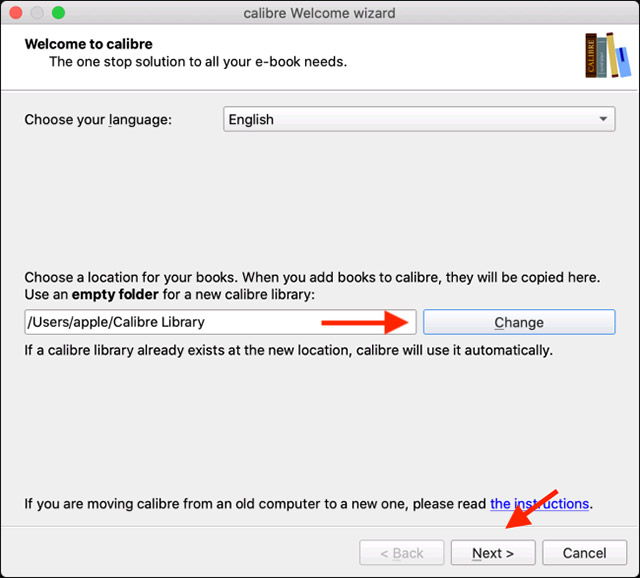Click the green zoom window button

point(58,13)
